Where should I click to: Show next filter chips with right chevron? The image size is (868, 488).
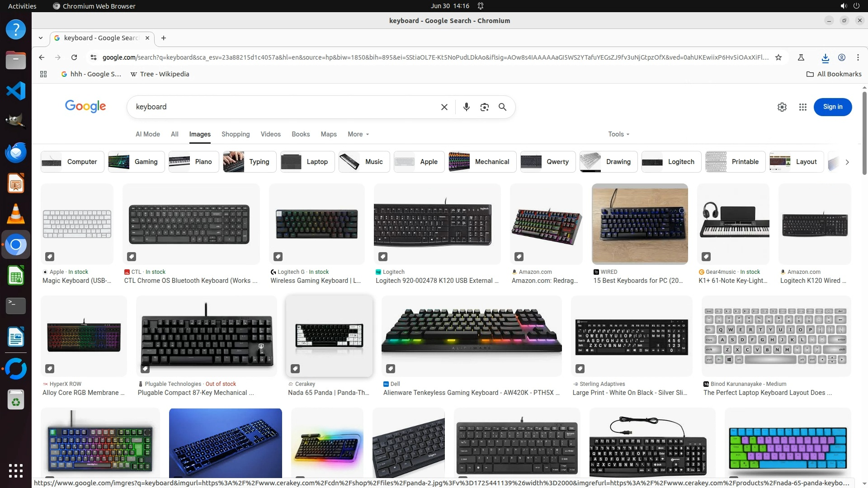[x=847, y=162]
